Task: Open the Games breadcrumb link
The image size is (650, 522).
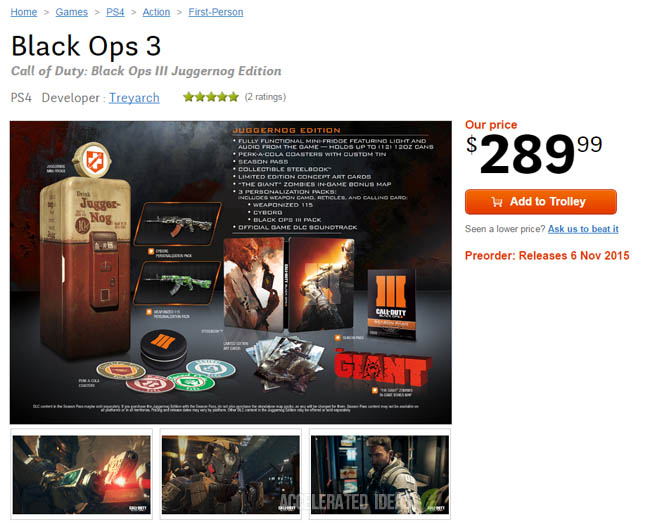Action: (72, 12)
